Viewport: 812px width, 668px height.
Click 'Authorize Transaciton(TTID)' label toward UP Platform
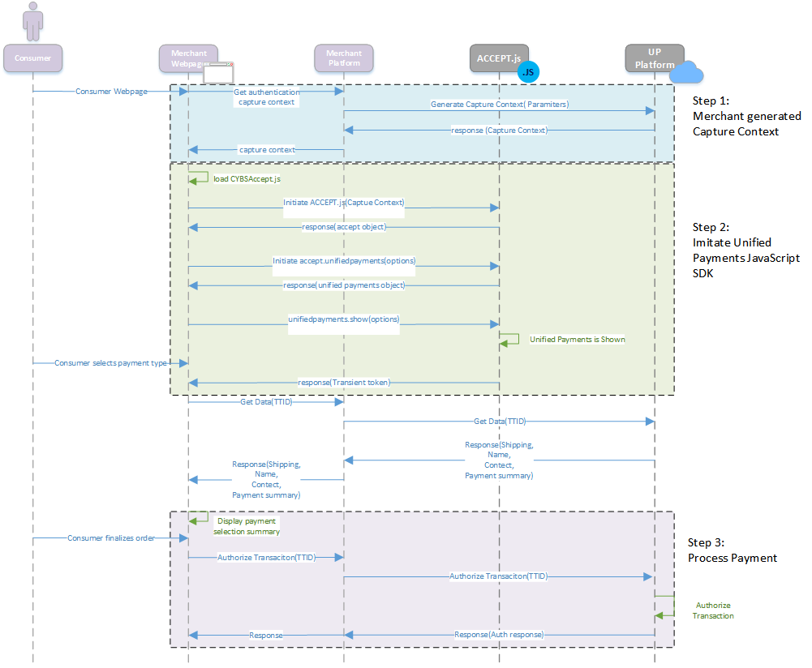499,576
